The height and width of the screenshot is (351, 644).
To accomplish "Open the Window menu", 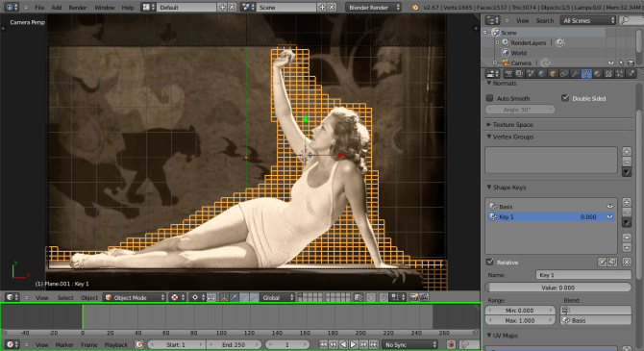I will tap(105, 8).
